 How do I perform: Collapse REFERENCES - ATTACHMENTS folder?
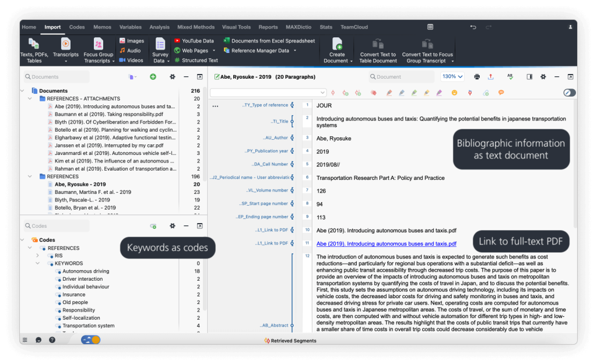(x=30, y=98)
